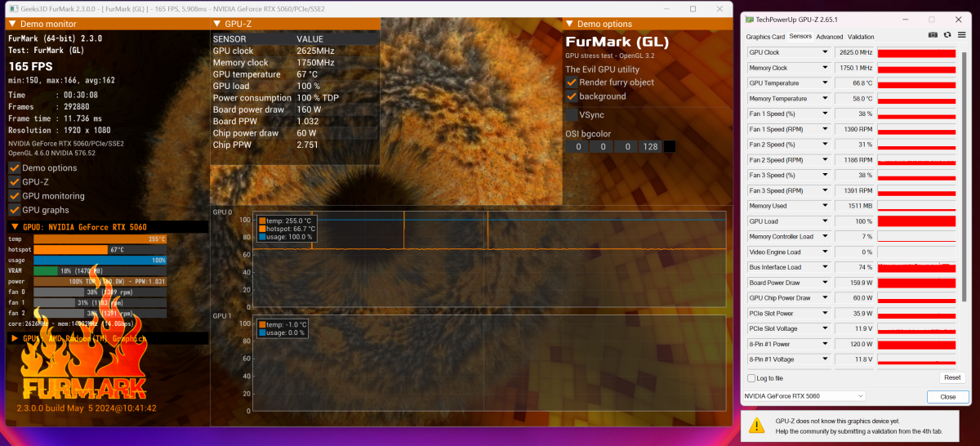Open the Board Power Draw dropdown
The height and width of the screenshot is (446, 980).
[825, 283]
